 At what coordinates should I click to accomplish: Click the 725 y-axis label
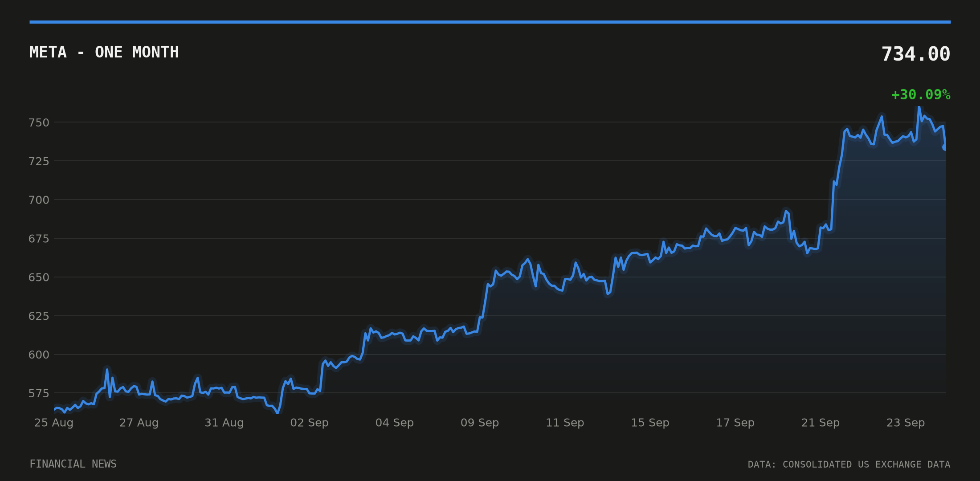39,161
